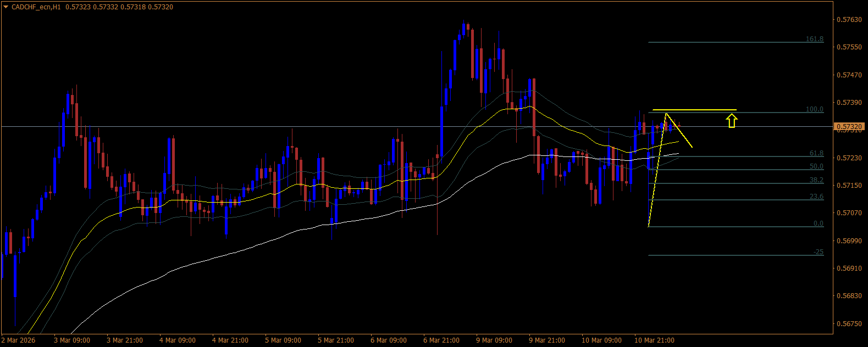Select the -25 Fibonacci level label
868x347 pixels.
(x=819, y=252)
